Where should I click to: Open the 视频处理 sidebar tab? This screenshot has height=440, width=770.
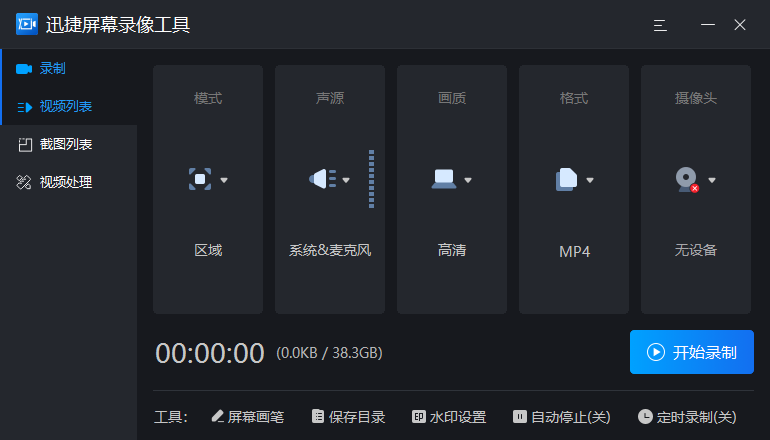69,182
